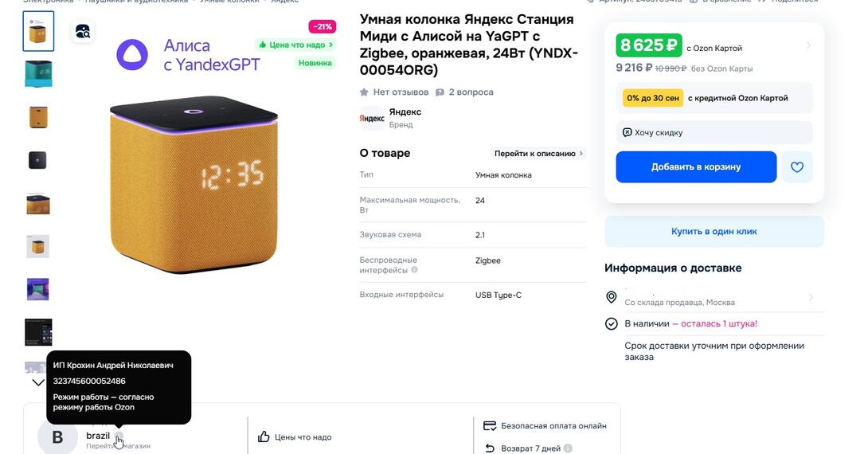Expand Ozon Card price details chevron
Viewport: 868px width, 454px height.
point(808,45)
